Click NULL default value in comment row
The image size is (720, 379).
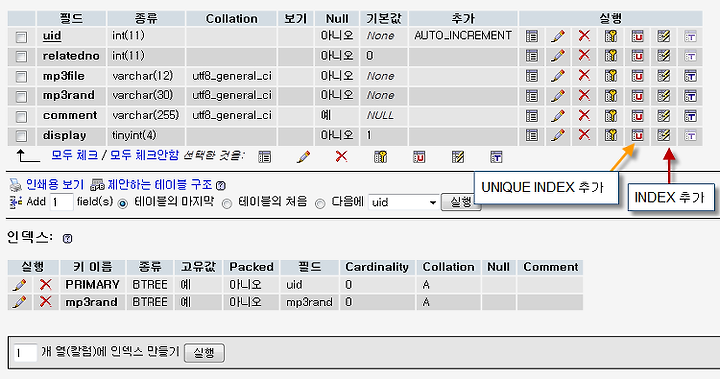(x=380, y=115)
